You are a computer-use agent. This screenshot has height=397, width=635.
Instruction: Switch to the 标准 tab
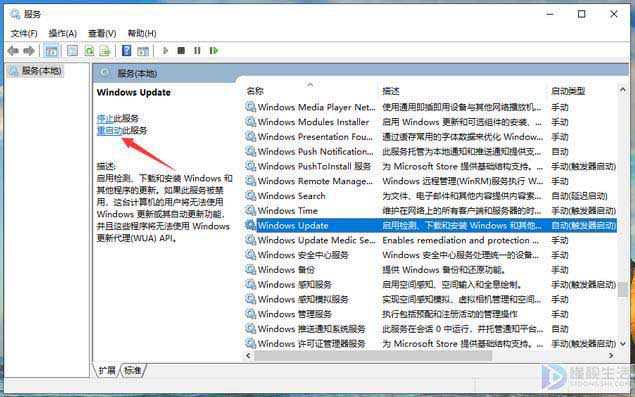click(x=132, y=370)
